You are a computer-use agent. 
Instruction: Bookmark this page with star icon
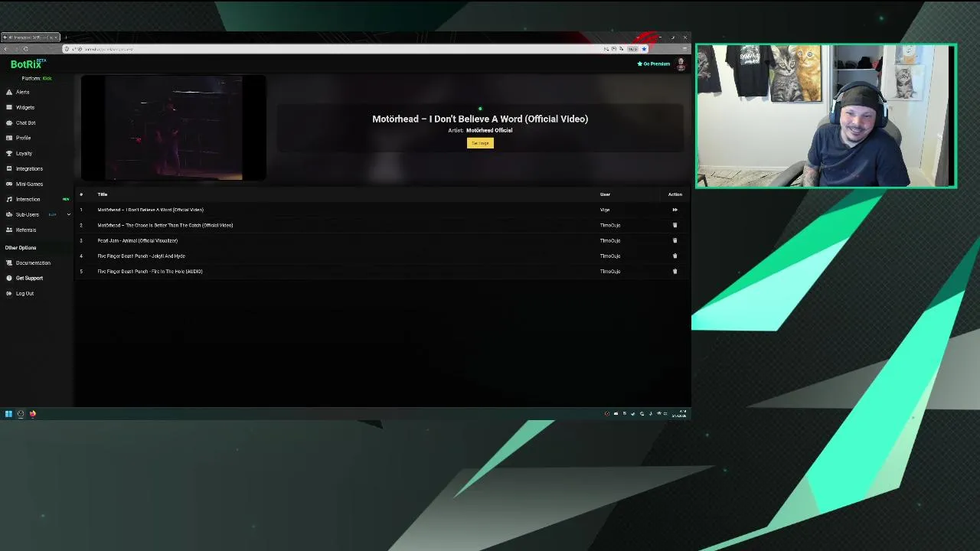[x=644, y=49]
